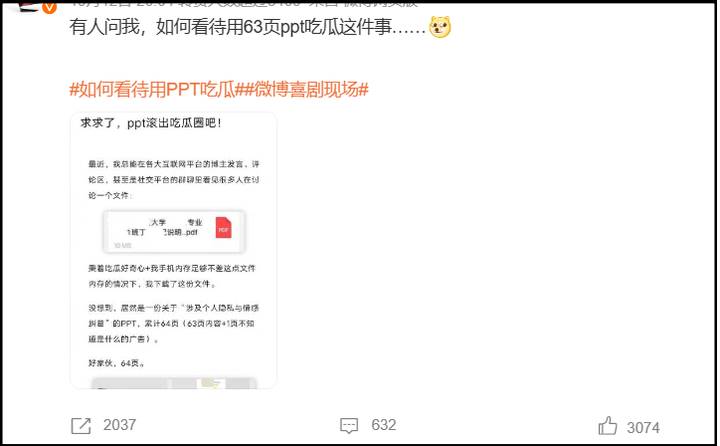720x446 pixels.
Task: Click the like count 3074
Action: [x=643, y=428]
